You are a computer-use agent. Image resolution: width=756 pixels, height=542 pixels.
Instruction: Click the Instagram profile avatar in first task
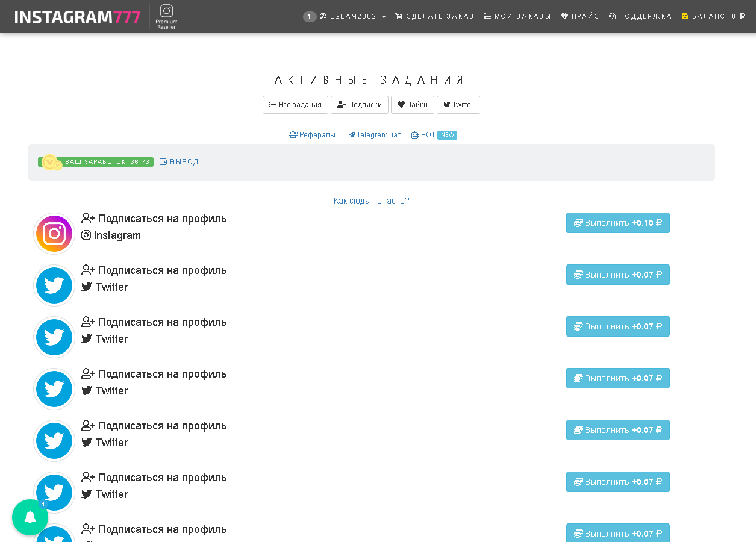(x=54, y=234)
